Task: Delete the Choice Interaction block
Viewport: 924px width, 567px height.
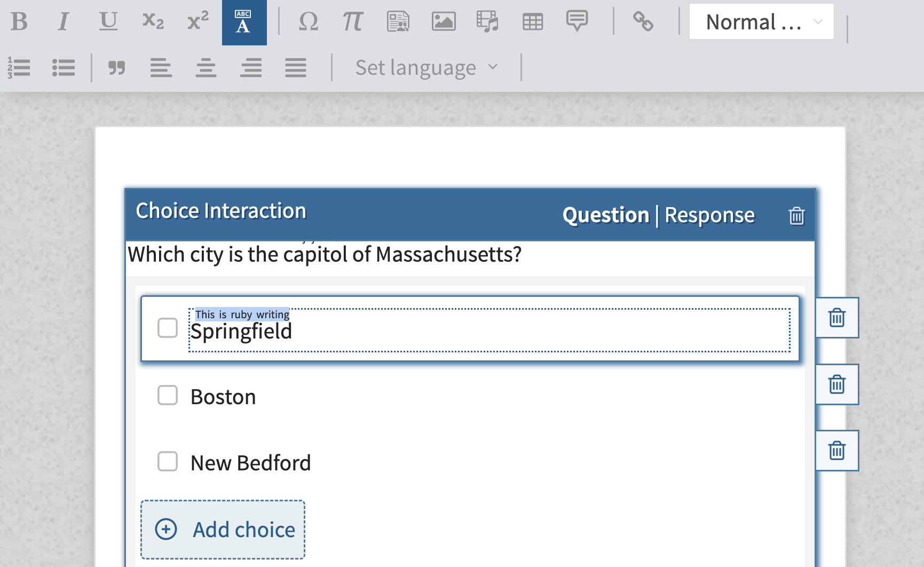Action: tap(796, 216)
